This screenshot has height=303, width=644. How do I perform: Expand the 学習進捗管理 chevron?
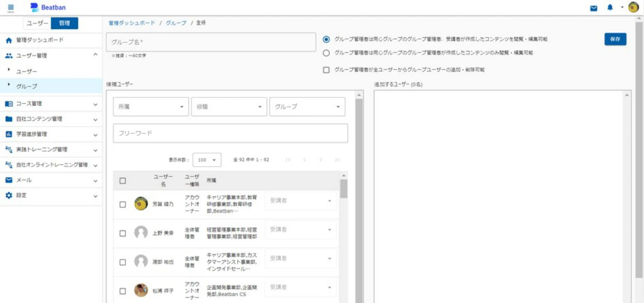(95, 135)
